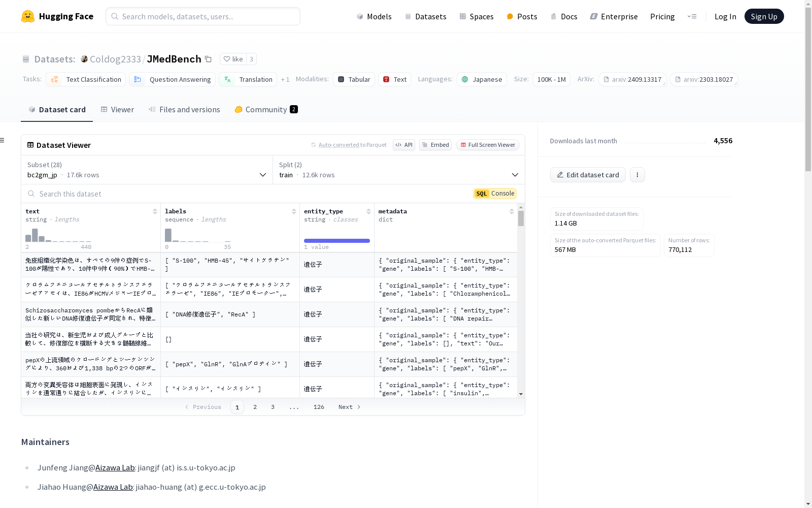Click Next page in the pagination
The image size is (812, 508).
pos(350,407)
